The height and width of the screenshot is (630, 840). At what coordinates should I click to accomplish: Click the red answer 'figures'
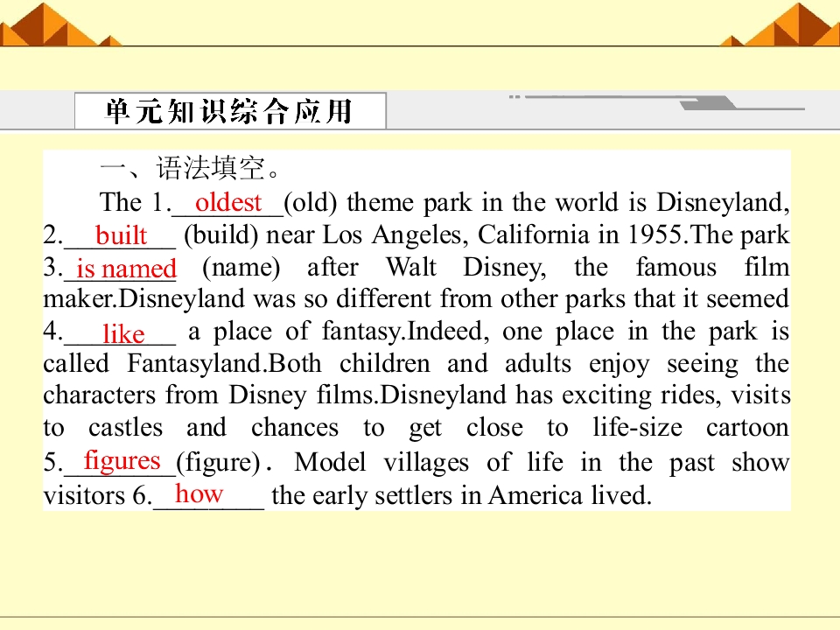pos(122,461)
